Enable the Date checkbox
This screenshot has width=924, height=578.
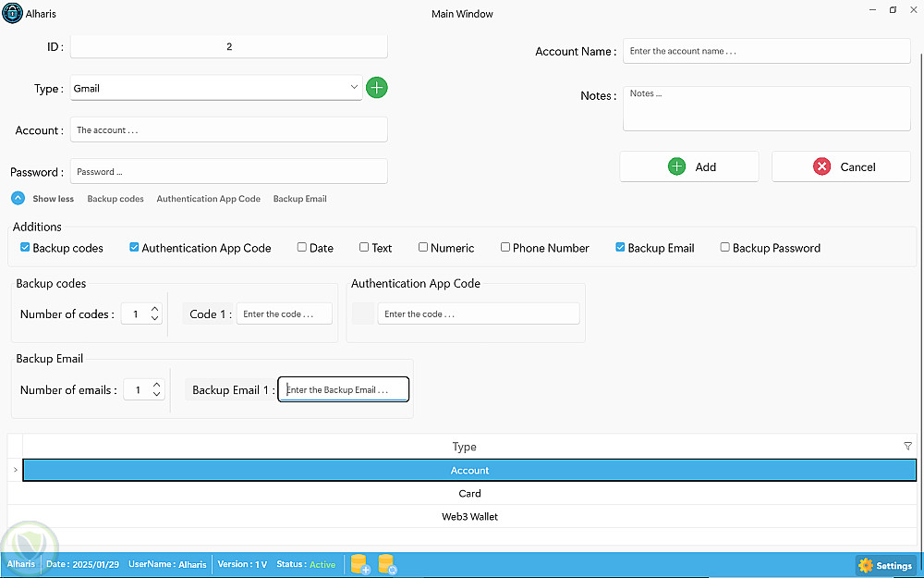tap(302, 248)
